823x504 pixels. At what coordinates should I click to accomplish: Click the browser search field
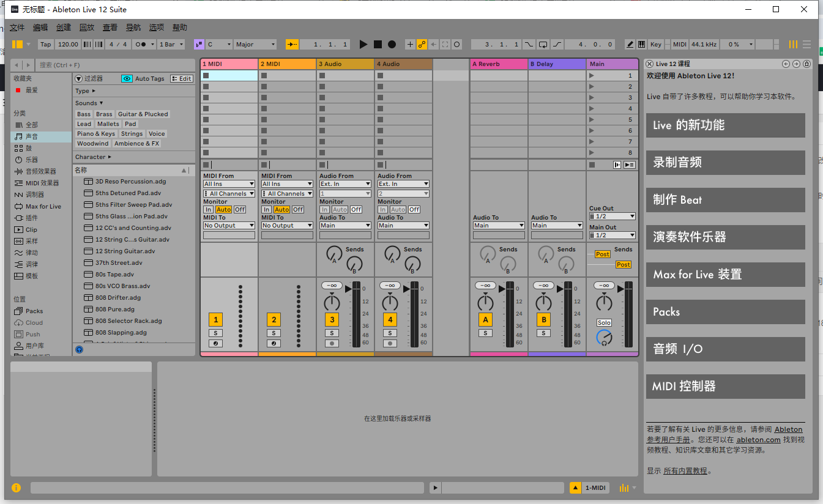(x=115, y=65)
